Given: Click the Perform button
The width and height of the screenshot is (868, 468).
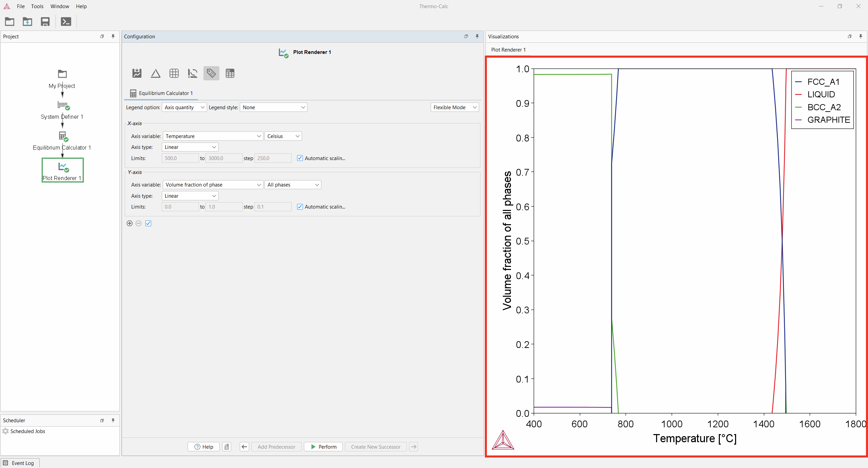Looking at the screenshot, I should coord(322,447).
